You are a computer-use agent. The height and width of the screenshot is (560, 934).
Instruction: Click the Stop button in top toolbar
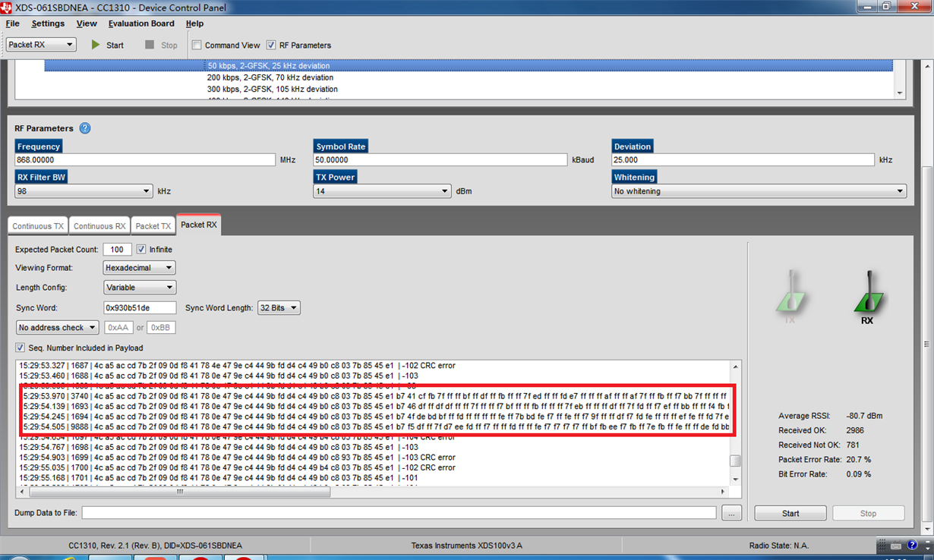[x=161, y=45]
